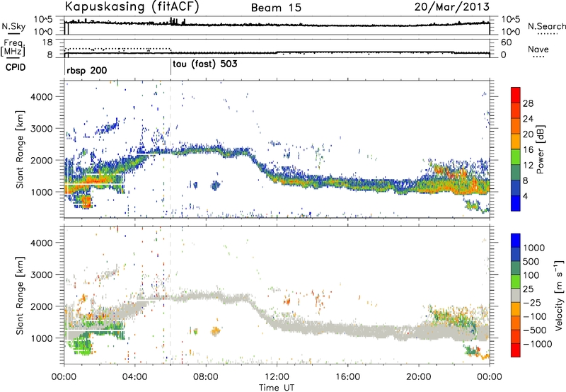This screenshot has height=392, width=566.
Task: Click the '3000' tick of the velocity panel
Action: pos(41,275)
